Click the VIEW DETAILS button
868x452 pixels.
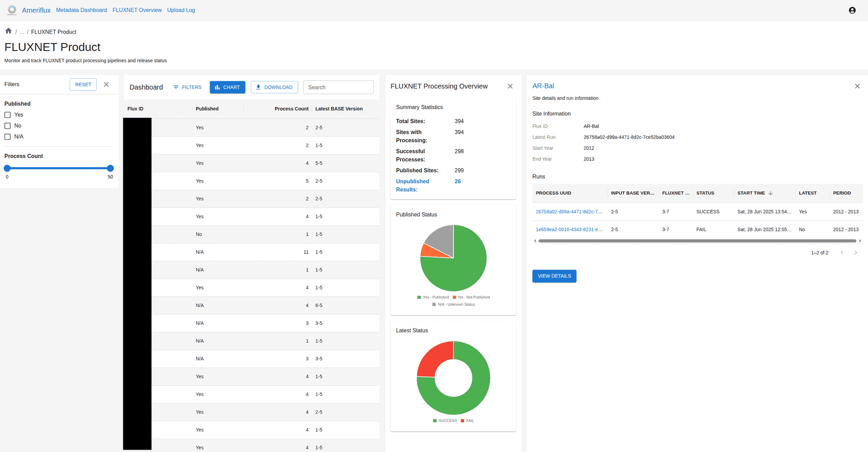tap(554, 276)
